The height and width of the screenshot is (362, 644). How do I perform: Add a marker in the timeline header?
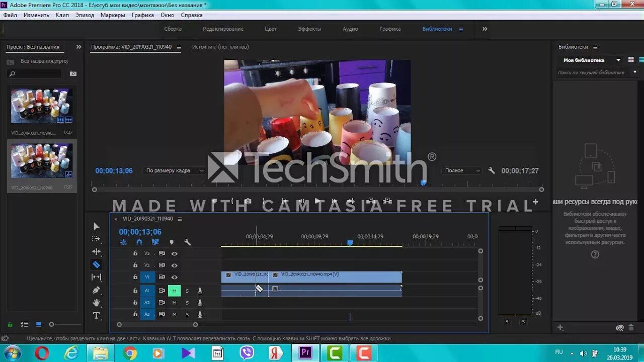[x=172, y=242]
